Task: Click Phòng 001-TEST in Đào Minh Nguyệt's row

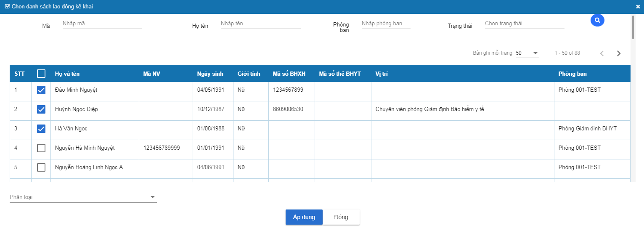Action: (580, 90)
